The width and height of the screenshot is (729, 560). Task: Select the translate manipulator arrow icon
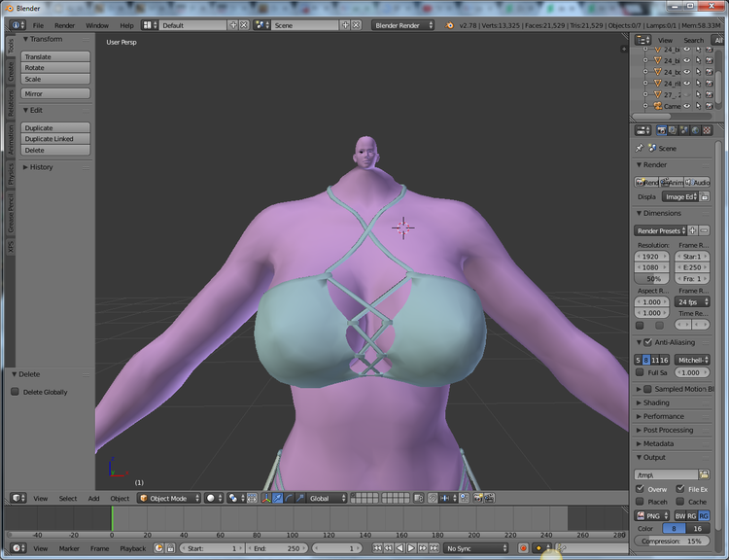pos(278,498)
